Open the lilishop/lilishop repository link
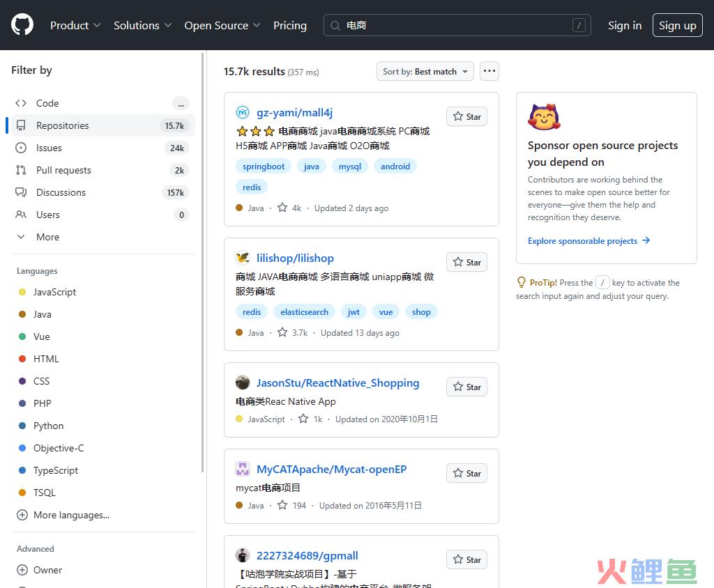The image size is (714, 588). click(295, 258)
